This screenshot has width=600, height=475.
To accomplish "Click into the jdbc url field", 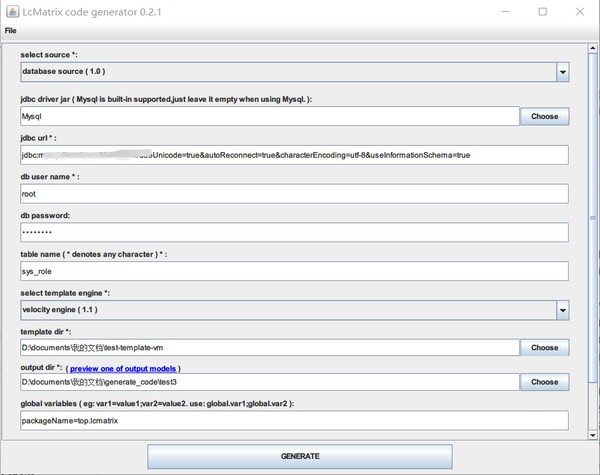I will (294, 155).
